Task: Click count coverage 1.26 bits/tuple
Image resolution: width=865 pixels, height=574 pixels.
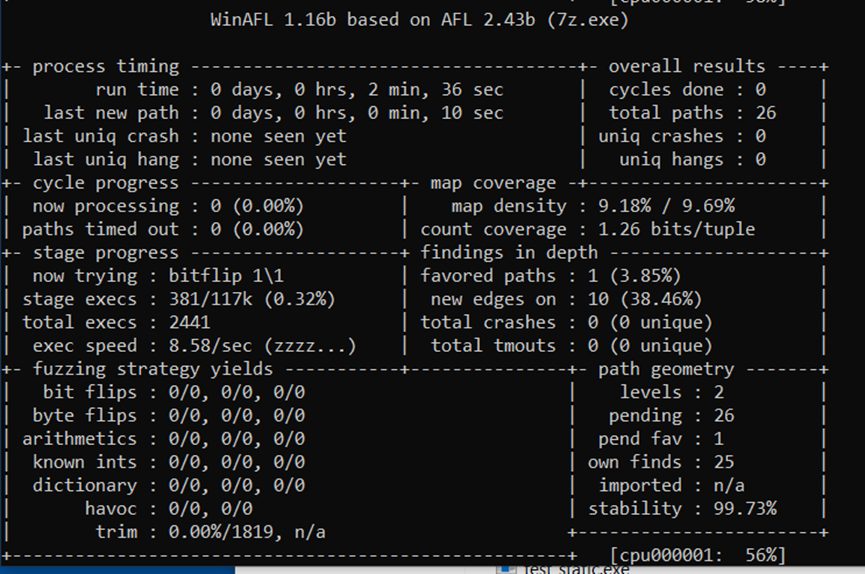Action: coord(676,229)
